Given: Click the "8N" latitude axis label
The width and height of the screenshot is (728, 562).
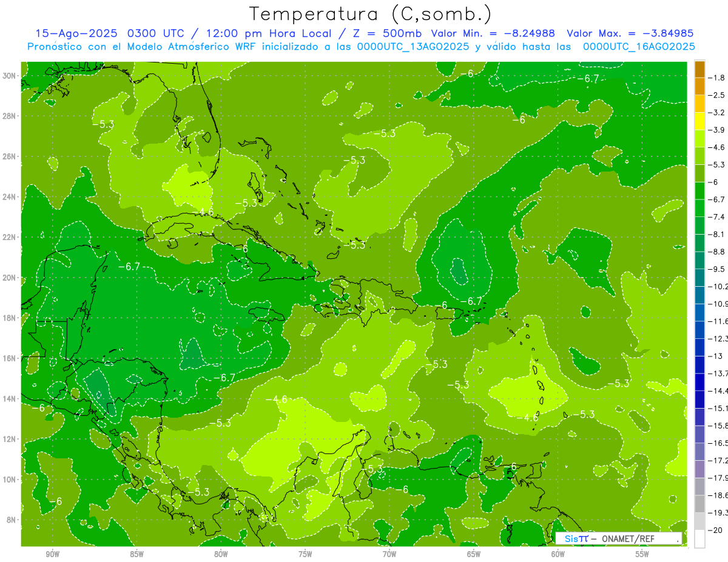Looking at the screenshot, I should point(12,520).
